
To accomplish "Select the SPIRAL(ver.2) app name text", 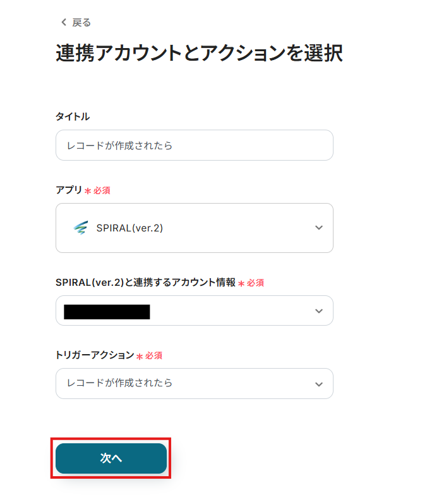I will [129, 228].
